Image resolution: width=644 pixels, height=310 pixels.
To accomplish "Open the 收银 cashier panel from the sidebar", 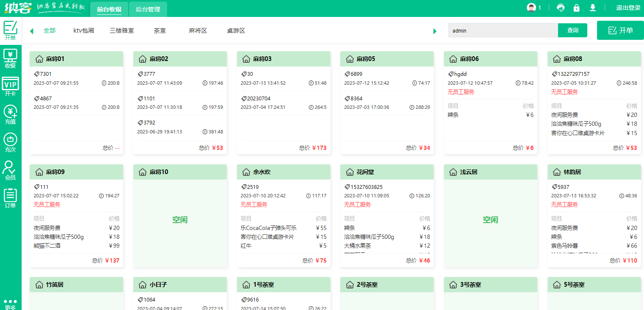I will click(11, 57).
